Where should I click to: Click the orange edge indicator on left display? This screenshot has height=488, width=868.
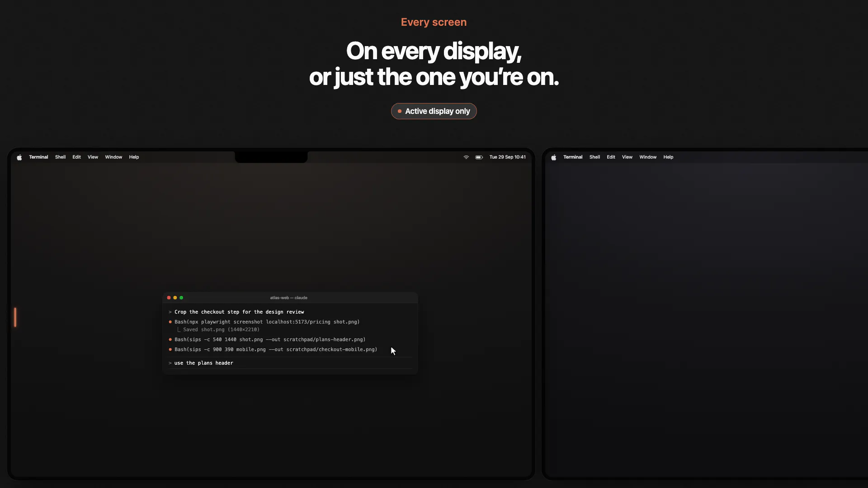pyautogui.click(x=15, y=317)
